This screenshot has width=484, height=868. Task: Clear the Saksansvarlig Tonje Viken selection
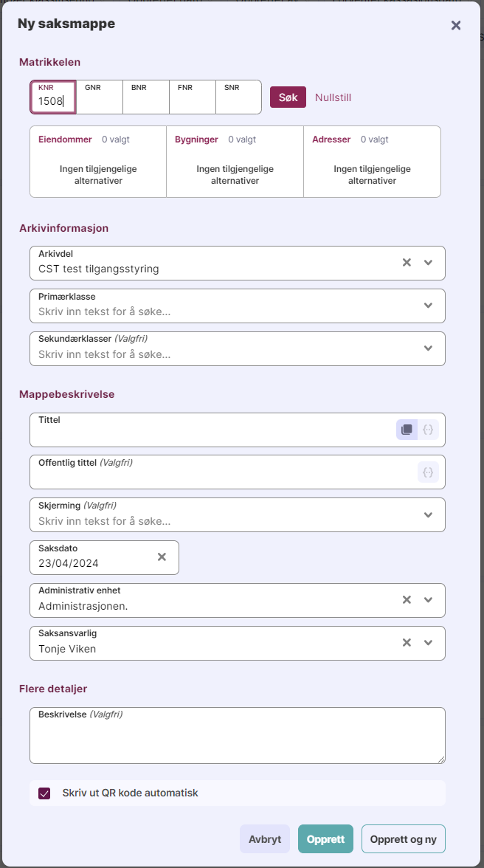coord(406,643)
